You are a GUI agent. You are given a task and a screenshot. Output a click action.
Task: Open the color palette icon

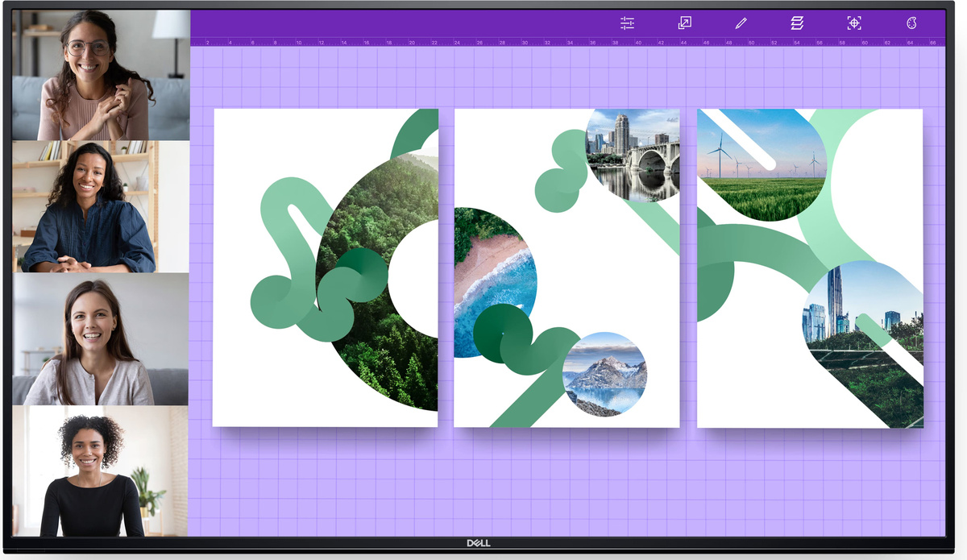(x=911, y=23)
